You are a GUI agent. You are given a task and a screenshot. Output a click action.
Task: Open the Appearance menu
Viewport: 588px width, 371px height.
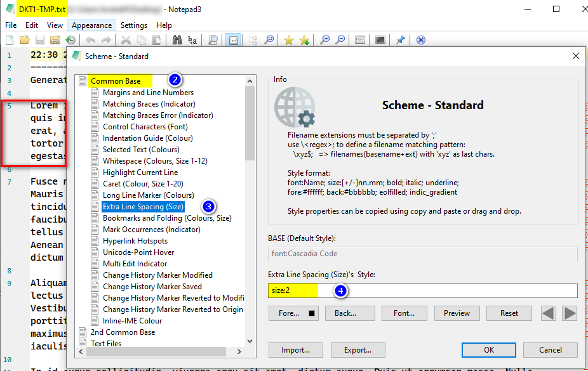91,25
